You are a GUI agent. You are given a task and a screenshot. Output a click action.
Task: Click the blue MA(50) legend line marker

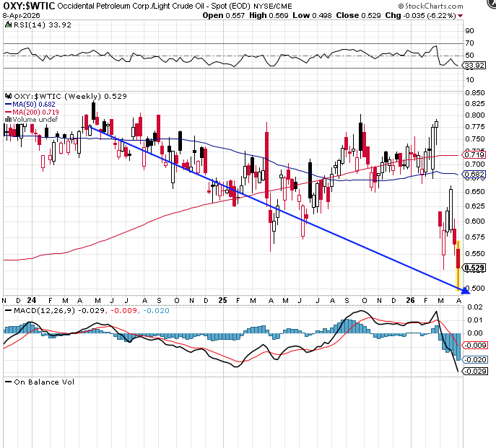(8, 105)
